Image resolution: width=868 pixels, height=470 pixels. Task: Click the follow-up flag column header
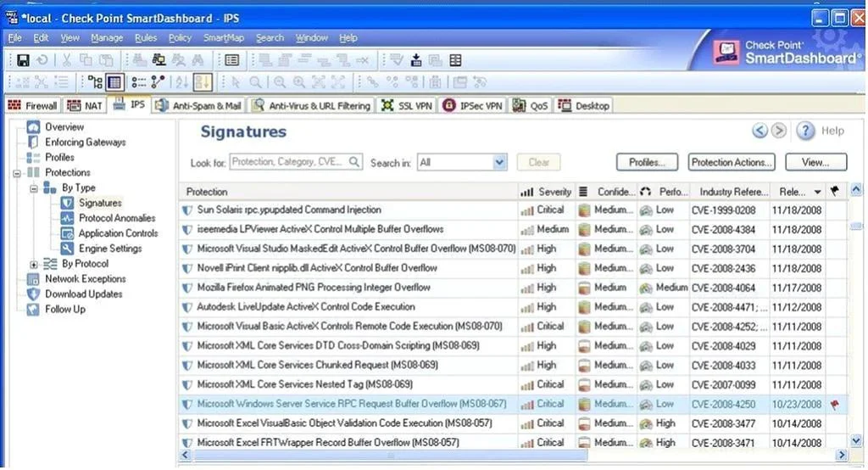click(x=835, y=191)
